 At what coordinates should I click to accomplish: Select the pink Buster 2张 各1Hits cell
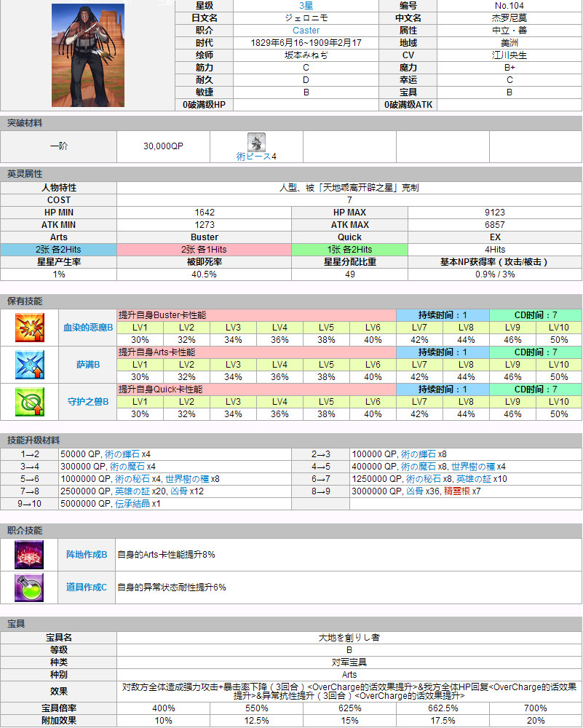(x=205, y=249)
